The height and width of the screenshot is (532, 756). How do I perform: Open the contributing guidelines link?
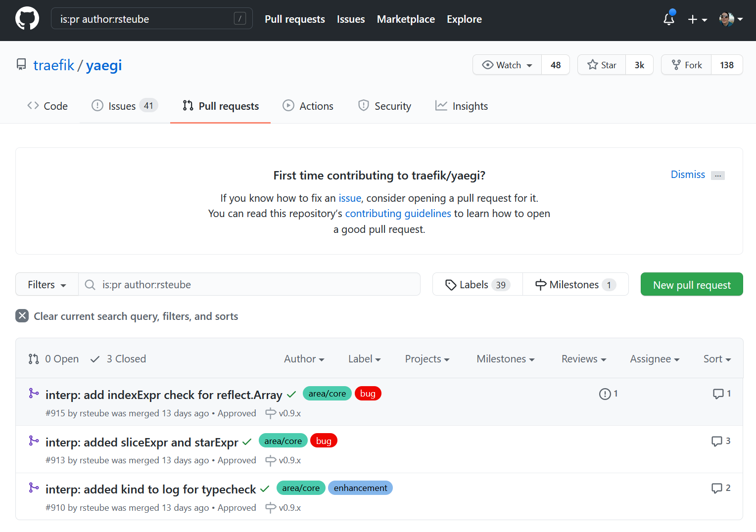398,213
